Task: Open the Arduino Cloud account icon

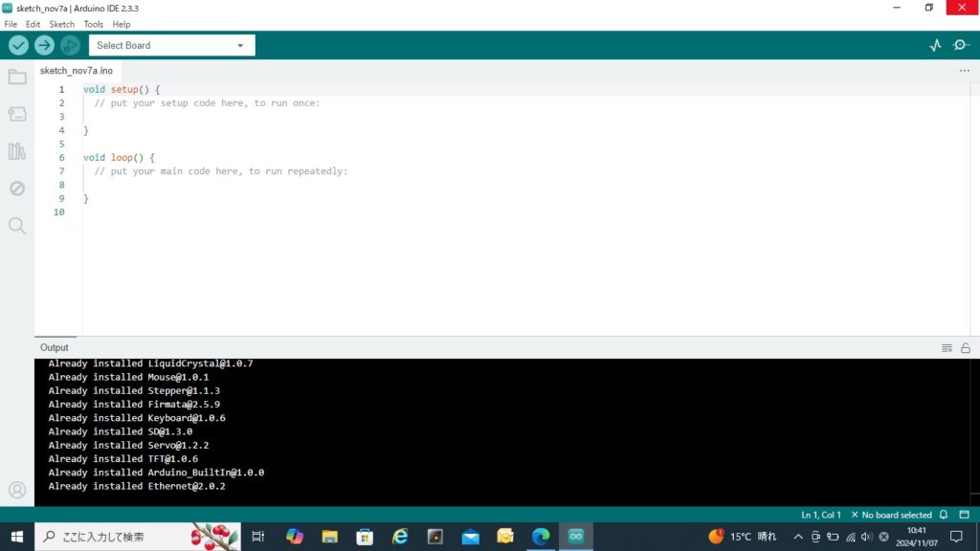Action: 17,490
